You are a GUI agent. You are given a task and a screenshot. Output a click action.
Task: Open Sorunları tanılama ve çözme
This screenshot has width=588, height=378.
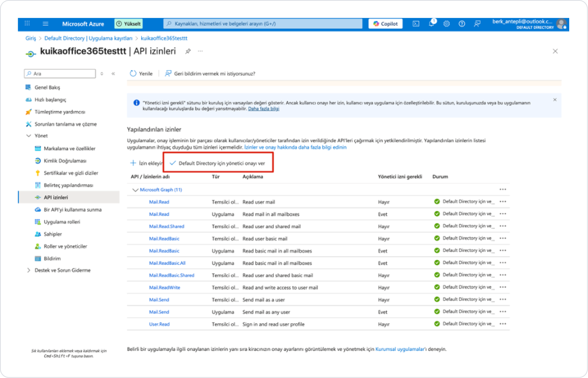pos(66,124)
